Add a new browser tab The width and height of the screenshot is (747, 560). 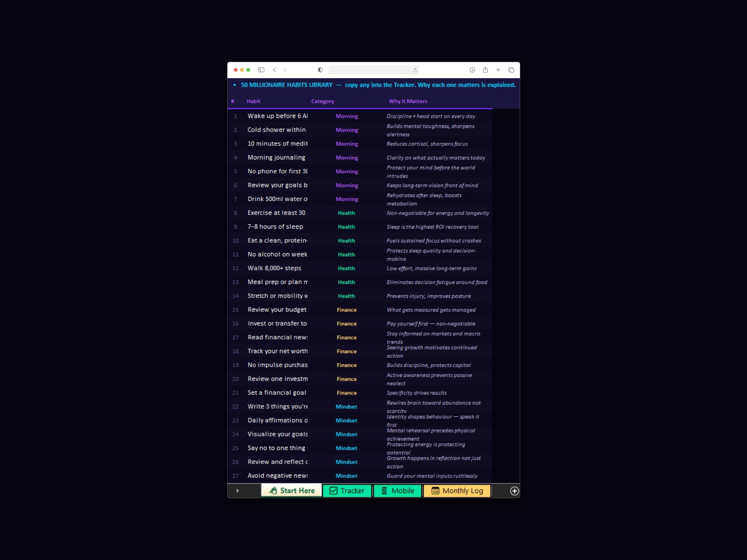pyautogui.click(x=498, y=70)
